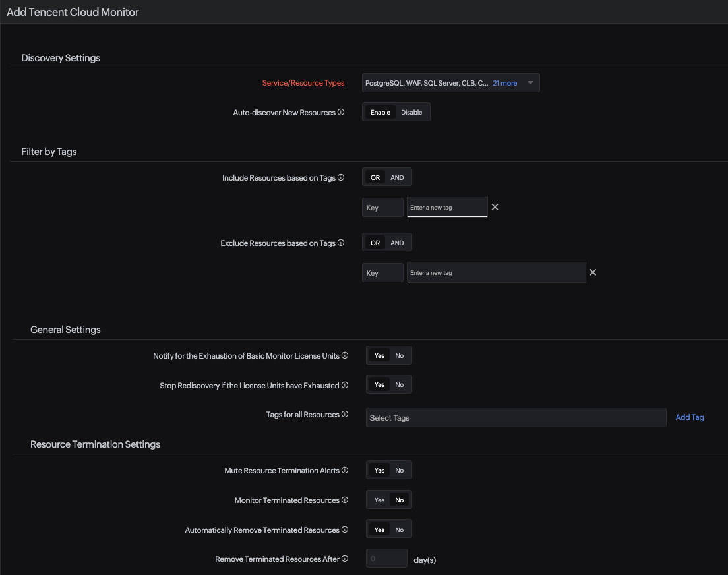Image resolution: width=728 pixels, height=575 pixels.
Task: Switch exclude tags condition to AND
Action: 396,242
